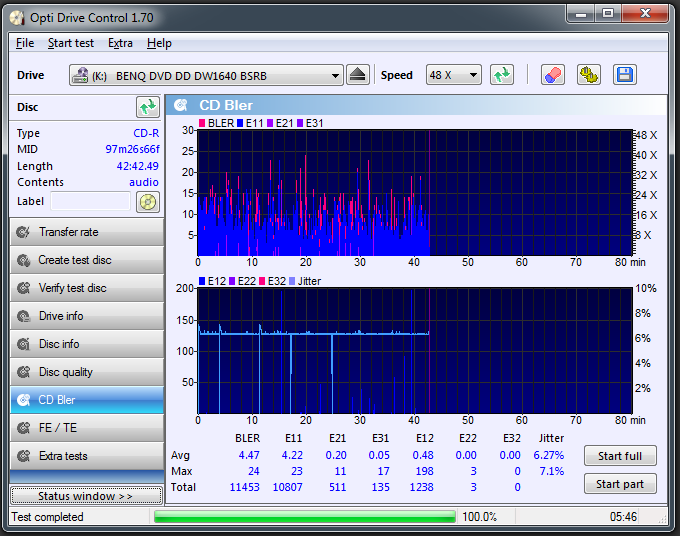
Task: Click the Transfer rate sidebar icon
Action: pyautogui.click(x=23, y=232)
